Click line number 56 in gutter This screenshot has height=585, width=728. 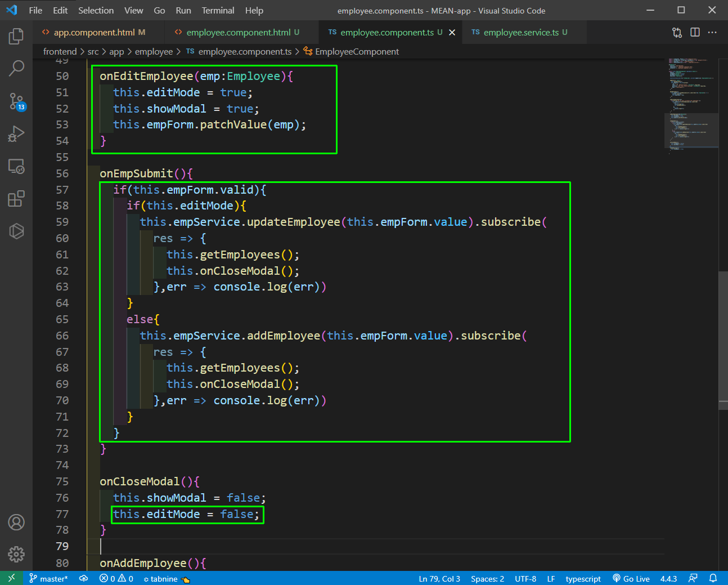coord(62,173)
